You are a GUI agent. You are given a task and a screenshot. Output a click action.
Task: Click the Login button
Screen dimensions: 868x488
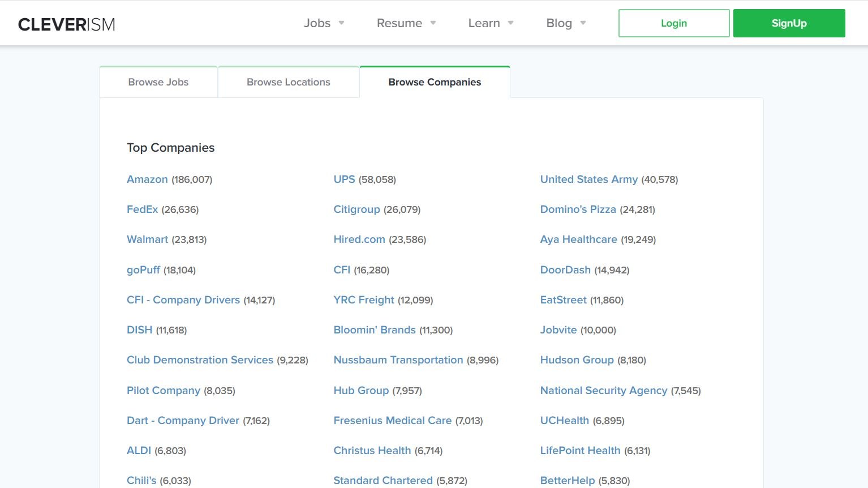click(x=674, y=23)
